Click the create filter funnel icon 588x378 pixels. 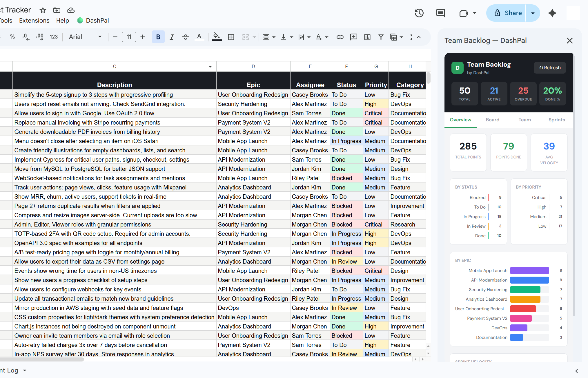(x=381, y=37)
